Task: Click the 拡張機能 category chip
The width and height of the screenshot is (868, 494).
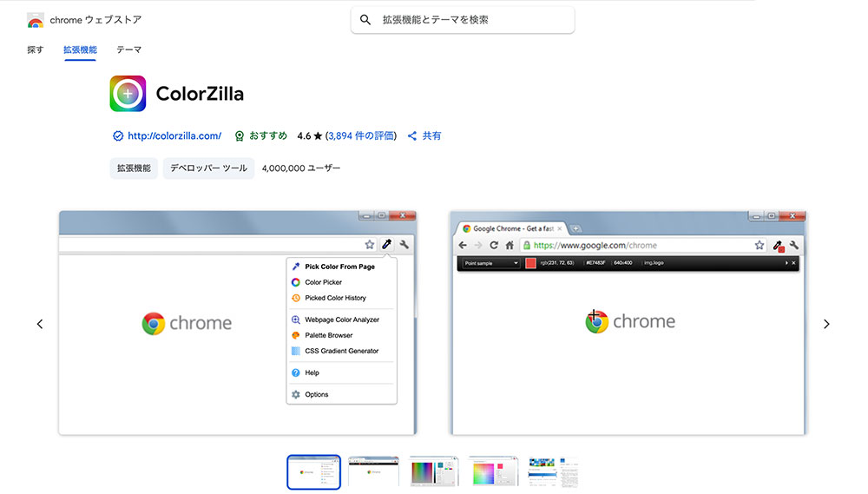Action: [x=134, y=168]
